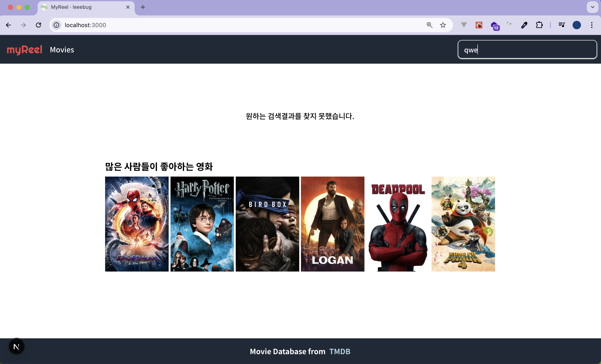Screen dimensions: 601x364
Task: Select the MyReel · leeebug tab
Action: [x=86, y=7]
